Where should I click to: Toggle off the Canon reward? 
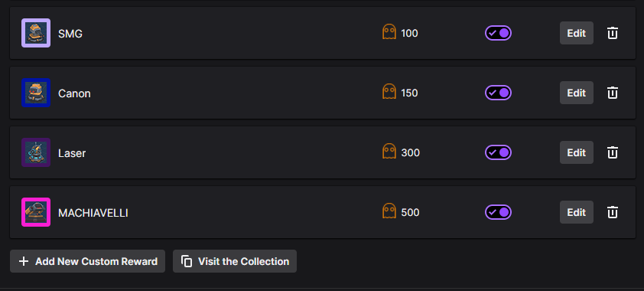498,93
